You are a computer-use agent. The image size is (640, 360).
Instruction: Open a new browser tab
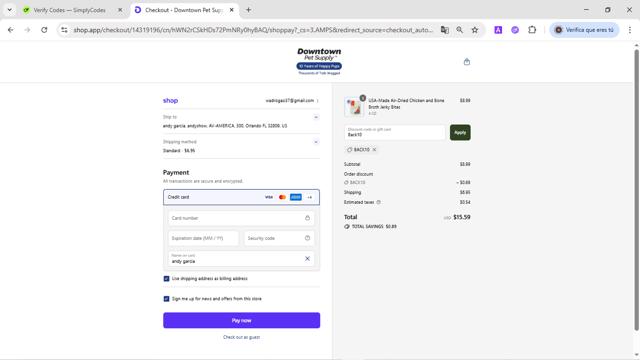coord(248,10)
